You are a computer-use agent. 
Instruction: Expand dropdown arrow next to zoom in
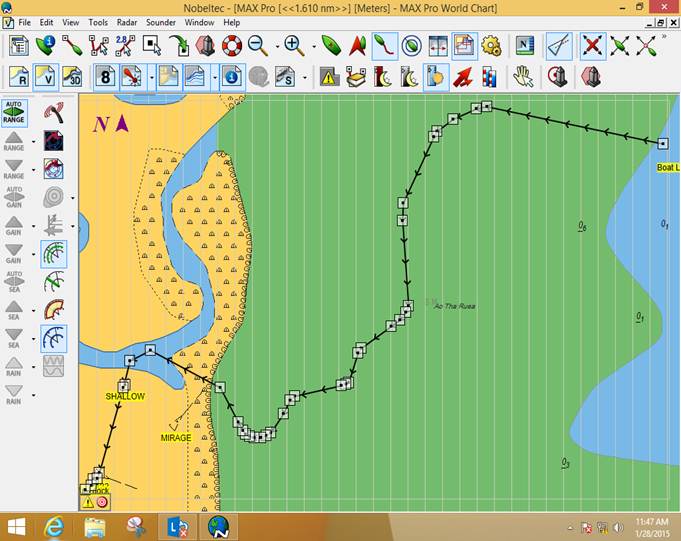click(x=310, y=46)
